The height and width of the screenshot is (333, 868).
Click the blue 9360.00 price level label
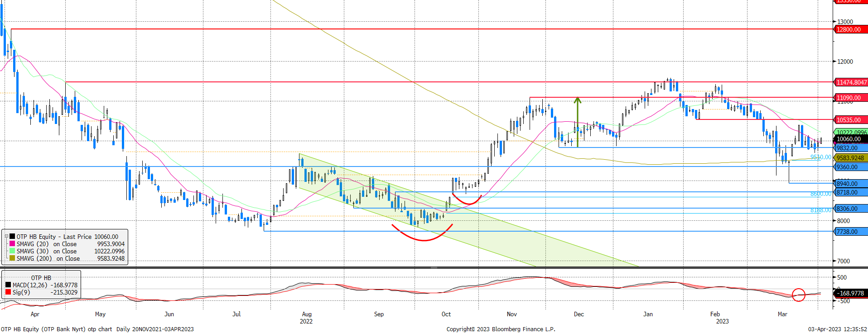coord(851,167)
